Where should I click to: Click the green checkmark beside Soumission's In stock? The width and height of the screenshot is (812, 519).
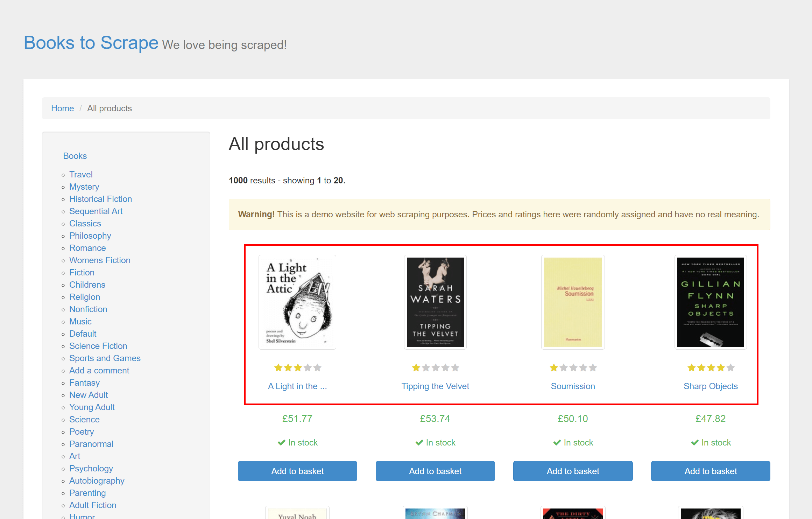point(557,442)
